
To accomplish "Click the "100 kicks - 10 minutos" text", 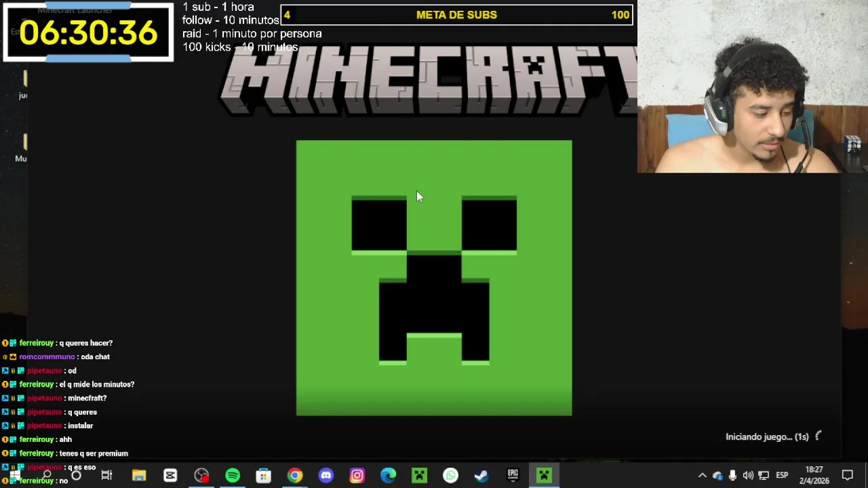I will click(x=240, y=47).
